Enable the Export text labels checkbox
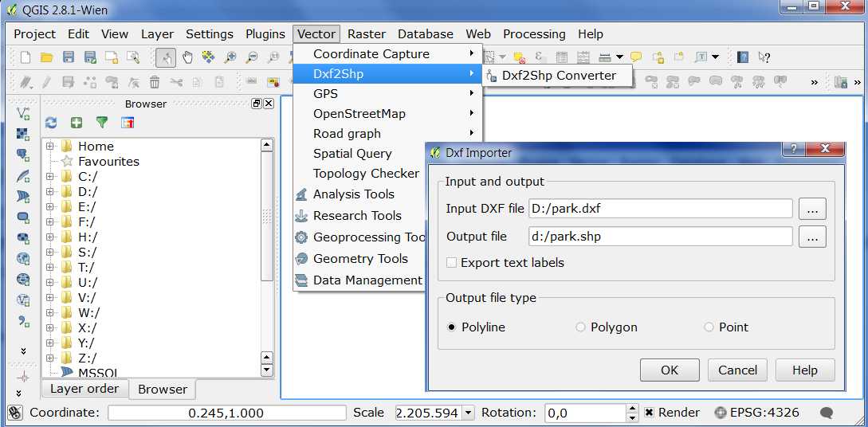The image size is (868, 427). (x=452, y=263)
